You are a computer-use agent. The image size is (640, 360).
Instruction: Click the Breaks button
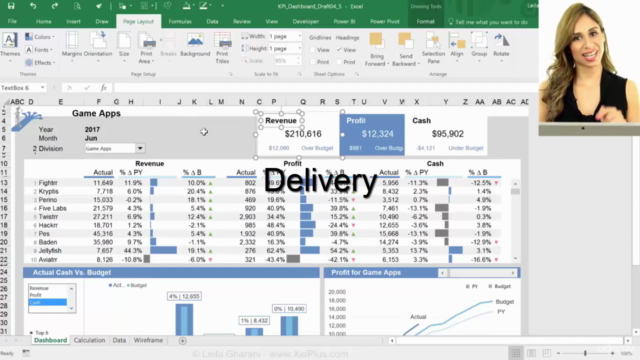168,46
